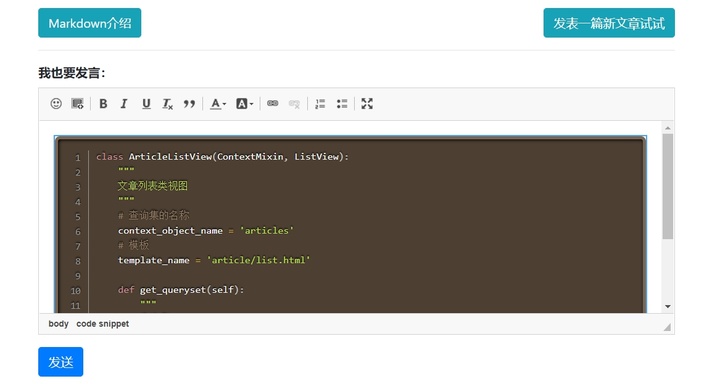The image size is (720, 384).
Task: Click the editor scrollbar down arrow
Action: pyautogui.click(x=668, y=306)
